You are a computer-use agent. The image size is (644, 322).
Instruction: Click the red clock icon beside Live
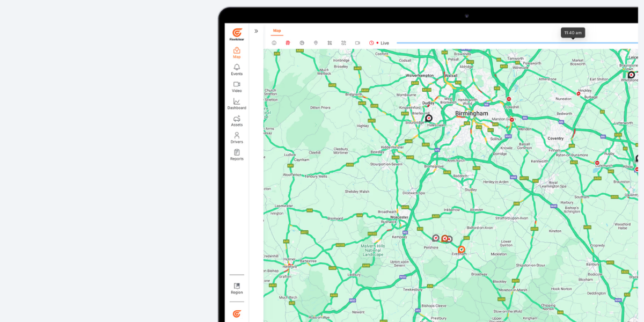coord(371,43)
